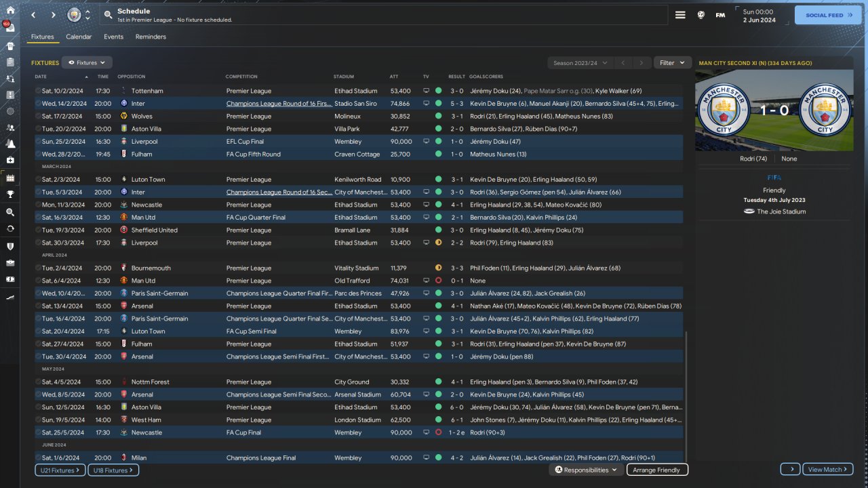Open the Medical Centre first-aid icon

[10, 160]
